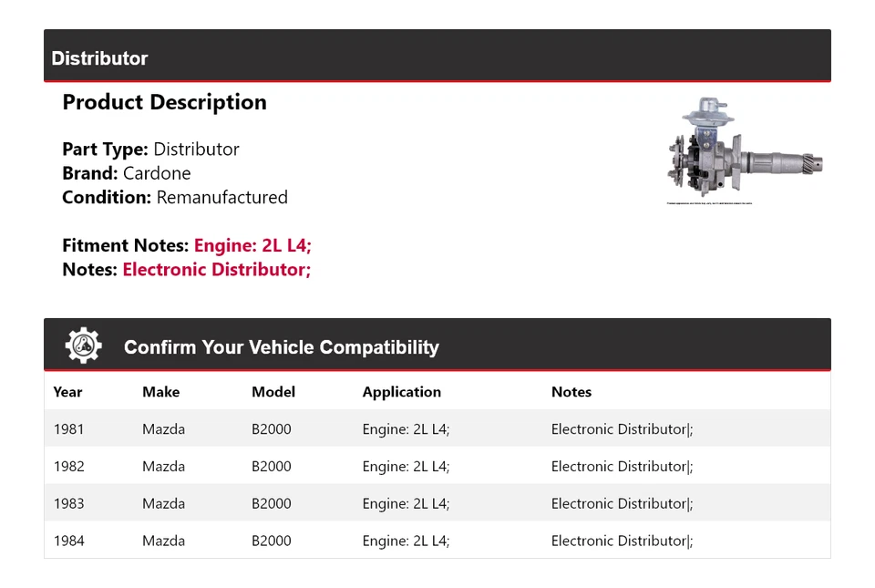Select the Year column header
Image resolution: width=875 pixels, height=588 pixels.
point(67,392)
